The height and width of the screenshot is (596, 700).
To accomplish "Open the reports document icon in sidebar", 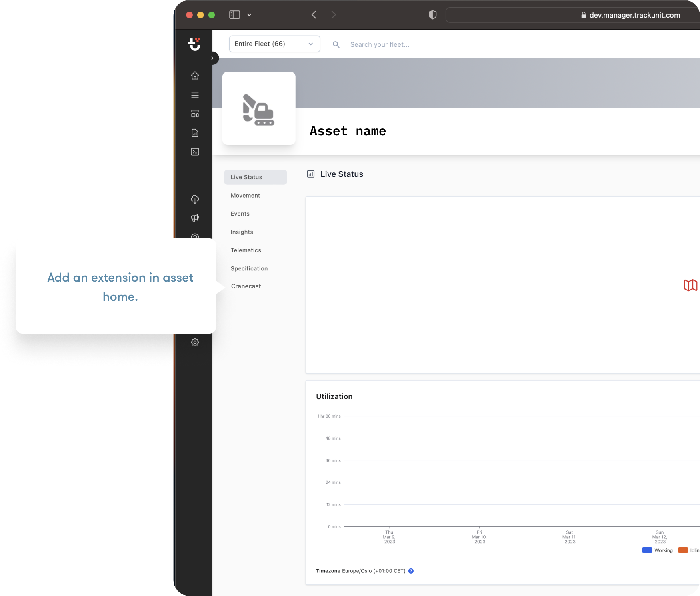I will pos(195,133).
